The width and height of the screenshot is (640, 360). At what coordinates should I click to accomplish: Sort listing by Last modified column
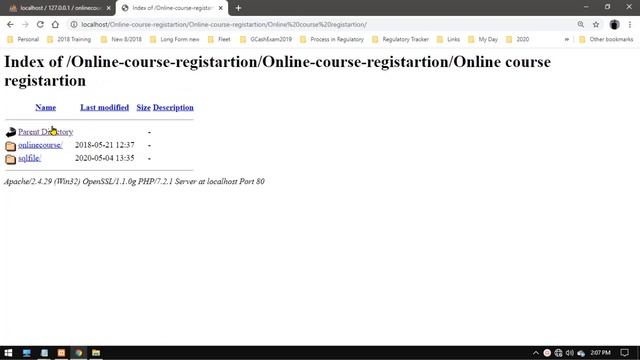pos(104,107)
